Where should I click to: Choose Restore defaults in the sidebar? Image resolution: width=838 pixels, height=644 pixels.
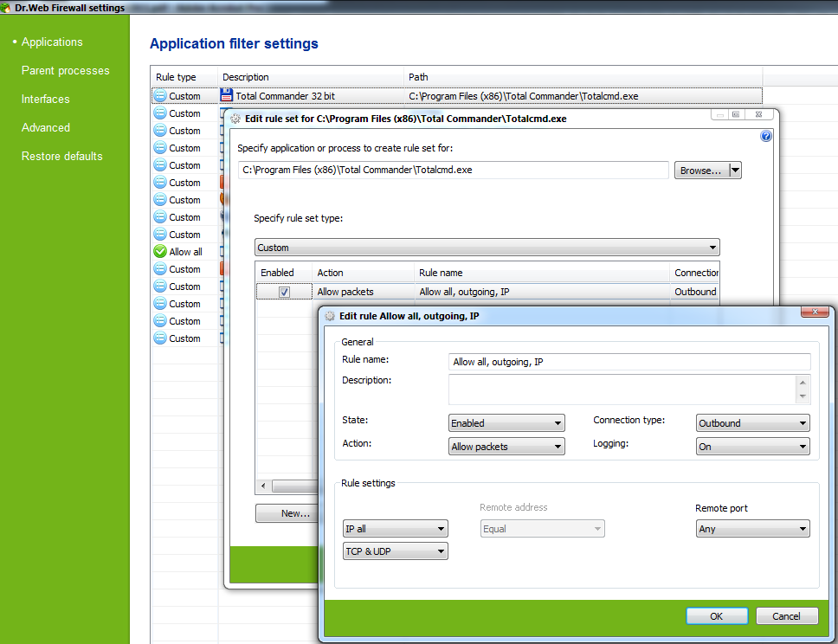(62, 156)
